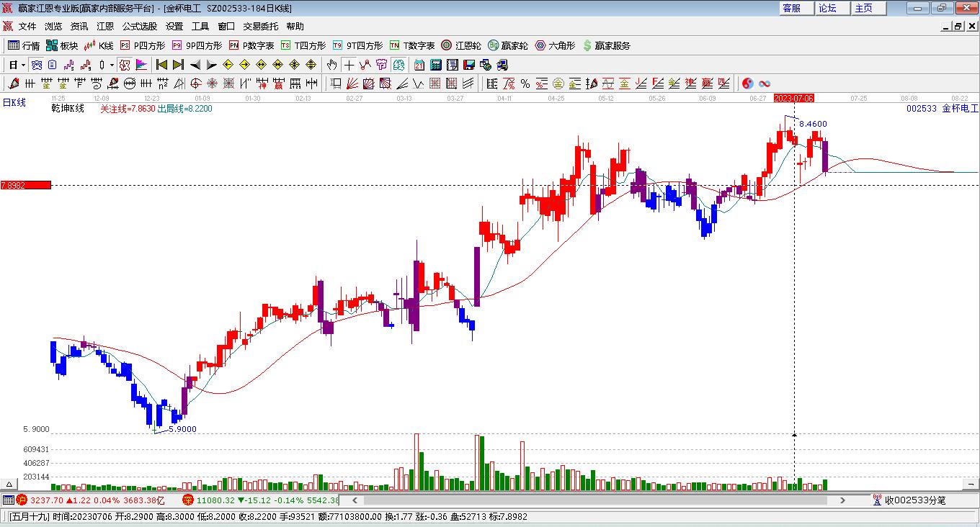Open the T数字表 tool
Viewport: 980px width, 527px height.
[x=412, y=45]
